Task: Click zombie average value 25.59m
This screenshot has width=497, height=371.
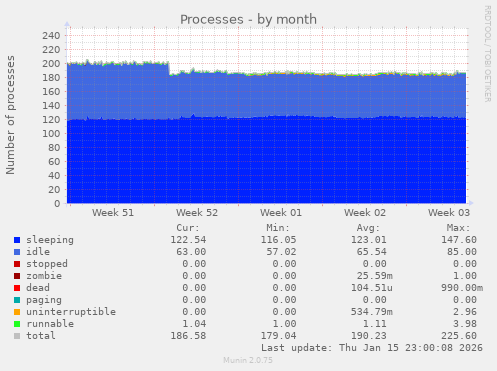Action: [x=374, y=276]
